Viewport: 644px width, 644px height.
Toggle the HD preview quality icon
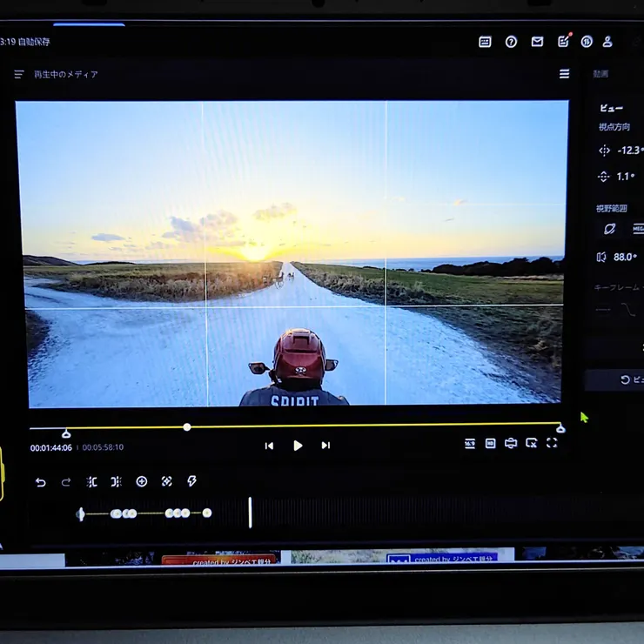(x=490, y=444)
